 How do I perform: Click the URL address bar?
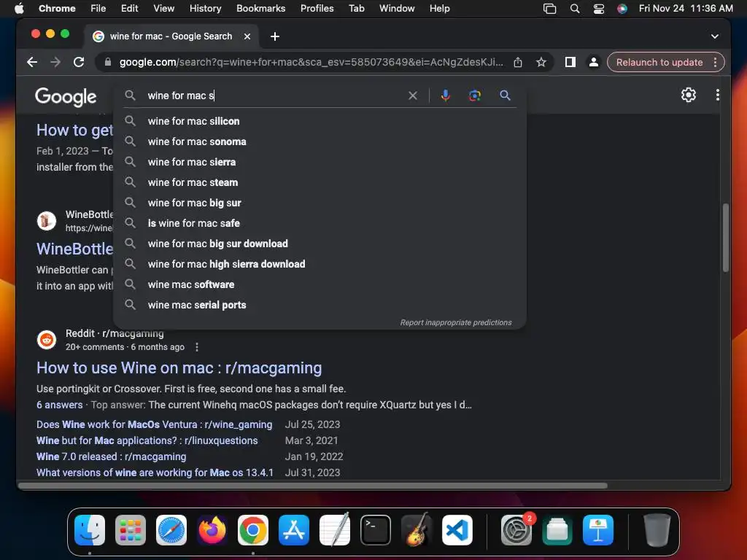pos(311,62)
